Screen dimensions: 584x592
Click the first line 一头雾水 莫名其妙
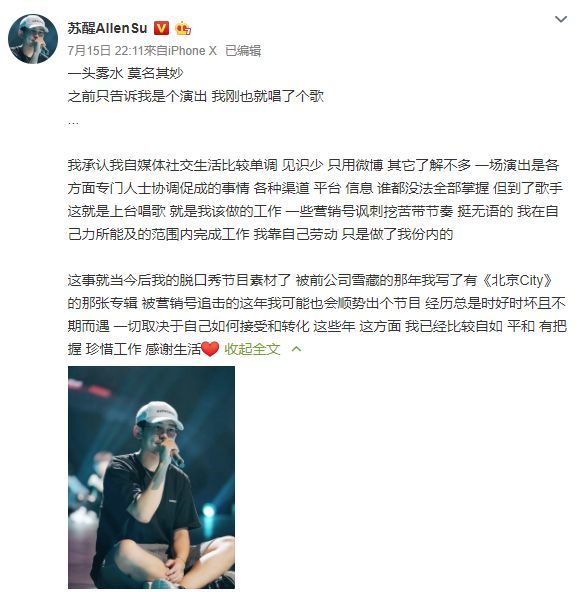click(x=125, y=73)
